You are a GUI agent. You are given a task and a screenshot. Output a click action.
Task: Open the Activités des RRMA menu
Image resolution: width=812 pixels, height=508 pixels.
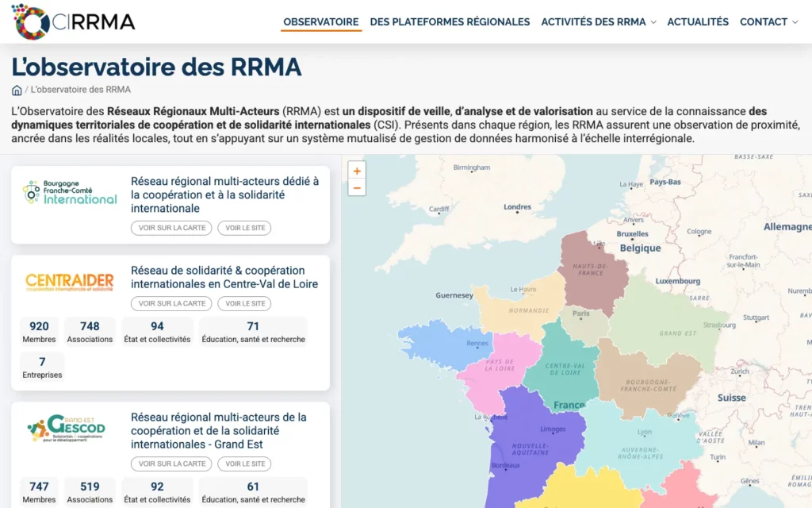point(593,21)
